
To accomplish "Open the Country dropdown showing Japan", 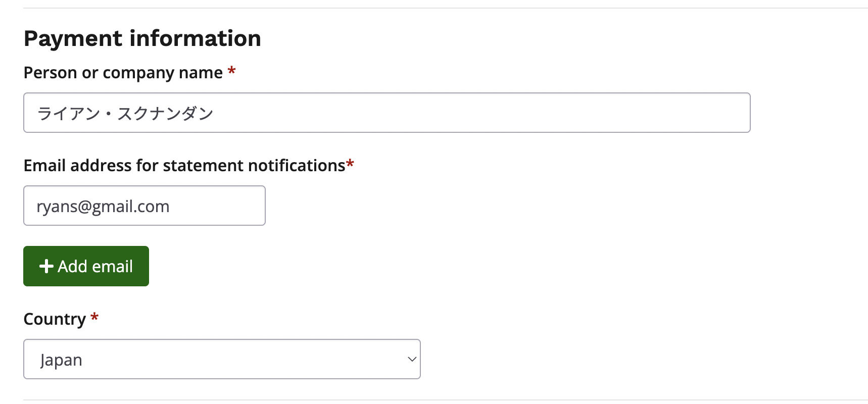I will 222,359.
